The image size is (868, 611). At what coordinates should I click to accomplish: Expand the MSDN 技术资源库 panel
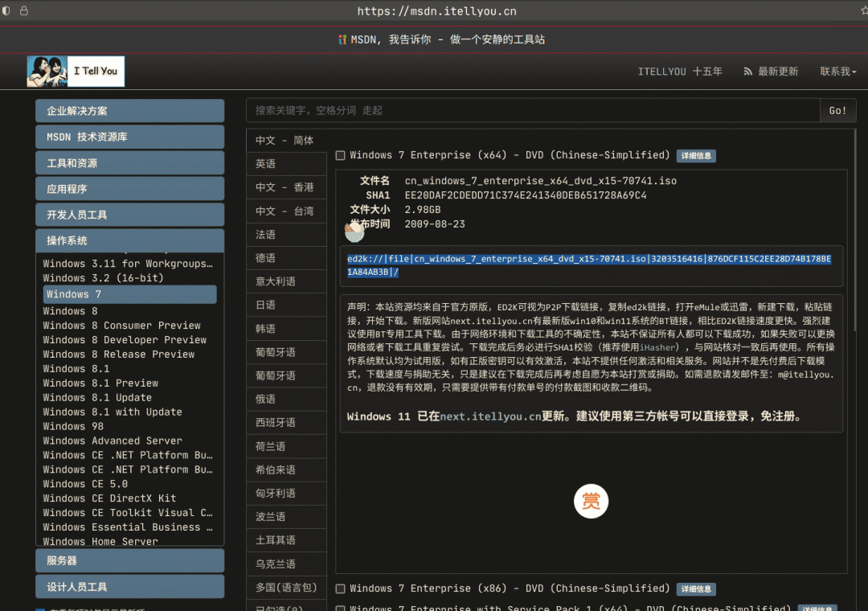(x=129, y=137)
